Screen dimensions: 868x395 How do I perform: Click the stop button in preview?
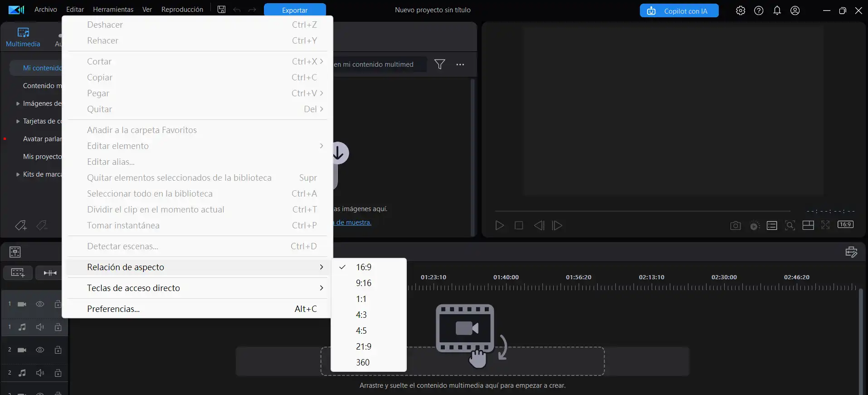point(519,226)
